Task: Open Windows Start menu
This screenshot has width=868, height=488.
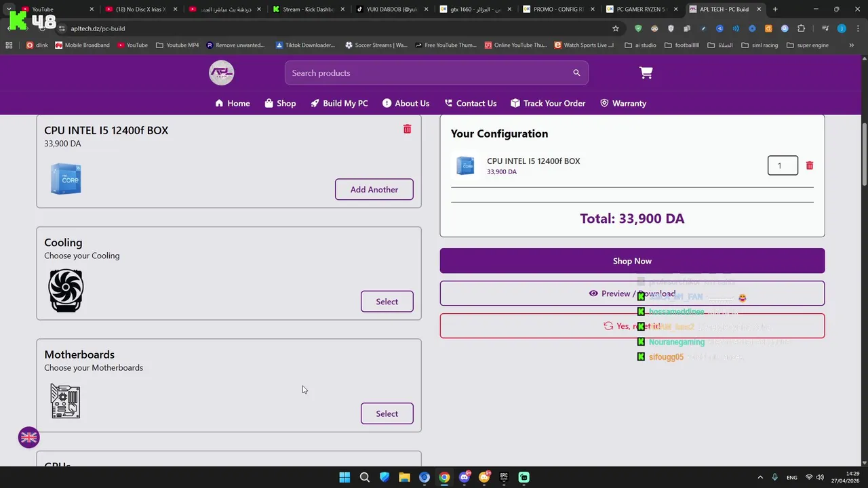Action: point(344,477)
